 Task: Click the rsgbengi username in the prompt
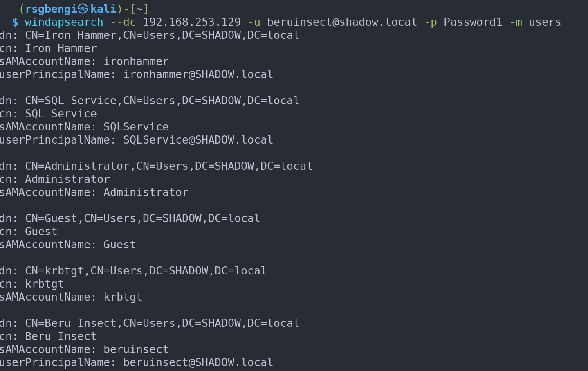pos(51,9)
